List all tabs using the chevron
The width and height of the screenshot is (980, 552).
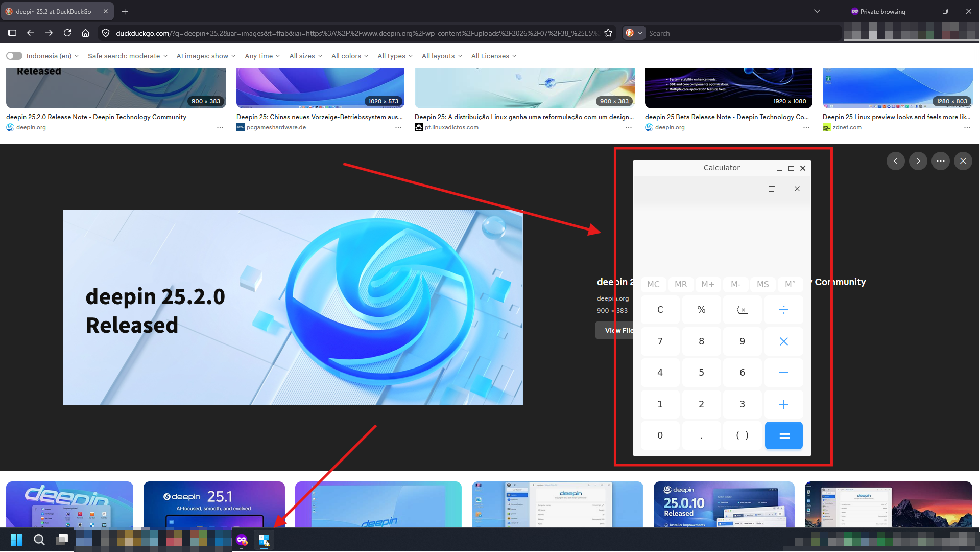coord(817,11)
